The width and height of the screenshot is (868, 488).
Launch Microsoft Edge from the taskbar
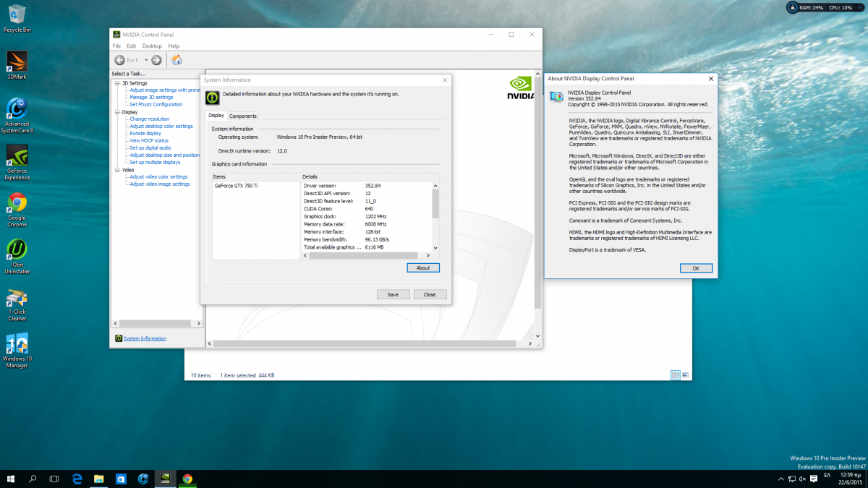(77, 478)
